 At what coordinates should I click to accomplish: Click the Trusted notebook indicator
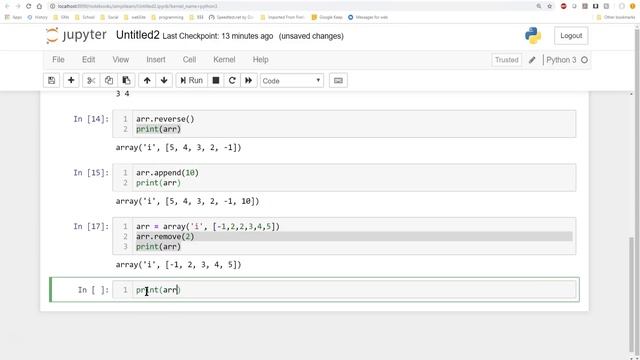(507, 60)
